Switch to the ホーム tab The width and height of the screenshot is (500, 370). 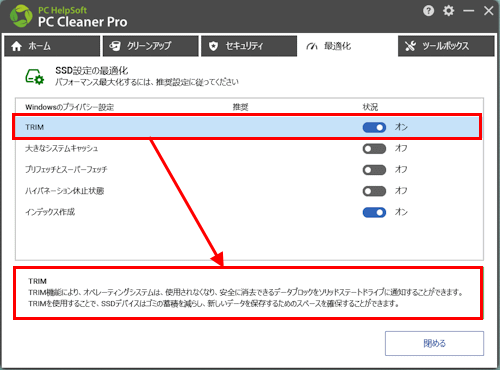pos(52,46)
